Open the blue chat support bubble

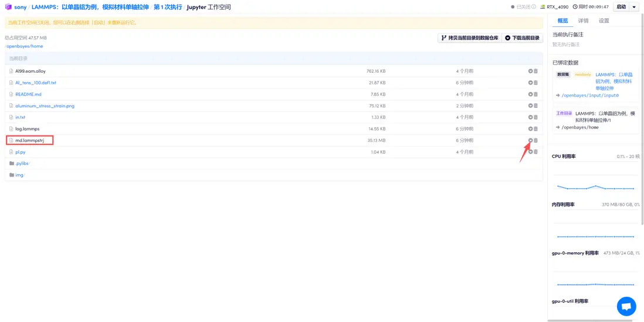(626, 306)
